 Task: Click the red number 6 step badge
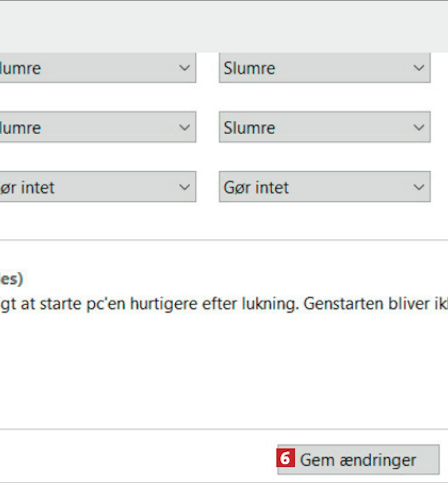285,458
